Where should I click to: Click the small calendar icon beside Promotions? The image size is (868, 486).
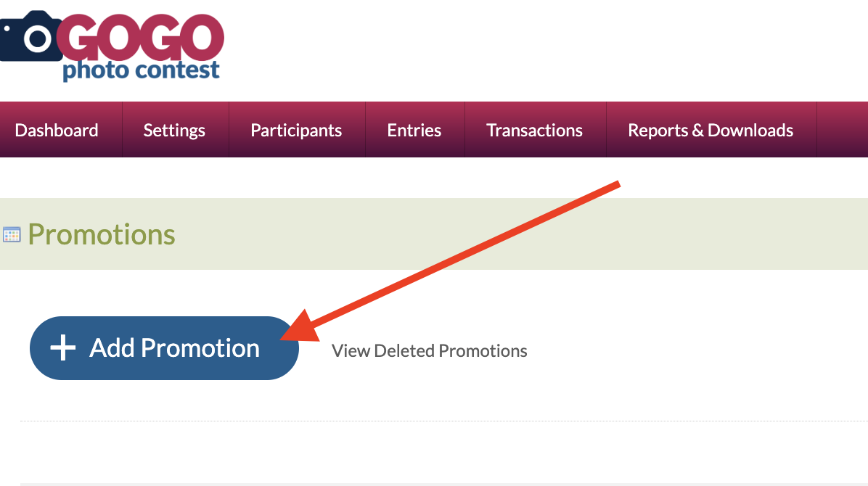coord(12,234)
